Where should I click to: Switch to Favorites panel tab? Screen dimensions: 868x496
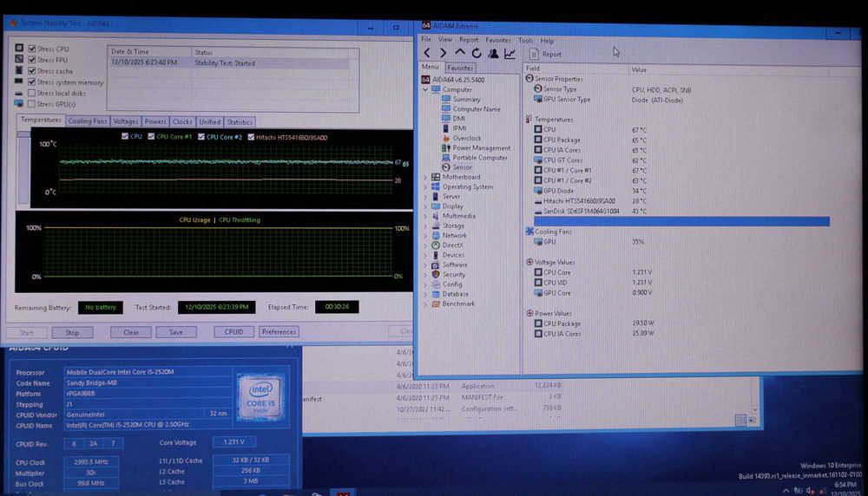(460, 68)
